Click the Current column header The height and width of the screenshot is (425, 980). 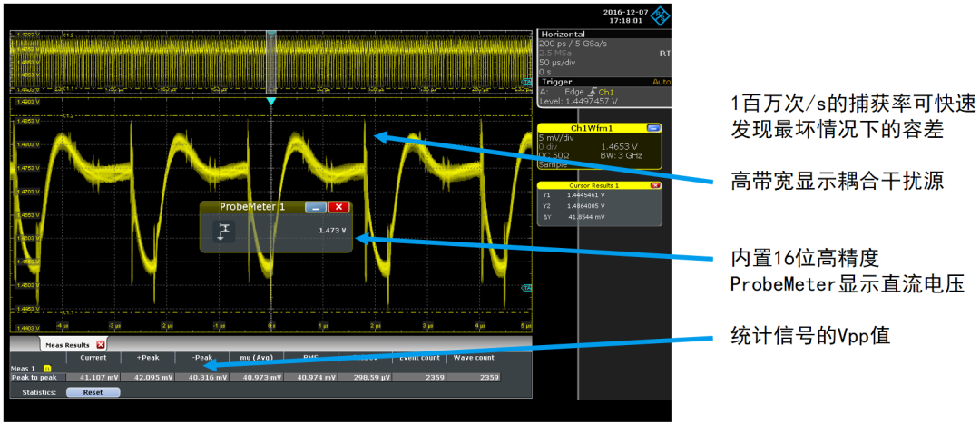(x=92, y=358)
